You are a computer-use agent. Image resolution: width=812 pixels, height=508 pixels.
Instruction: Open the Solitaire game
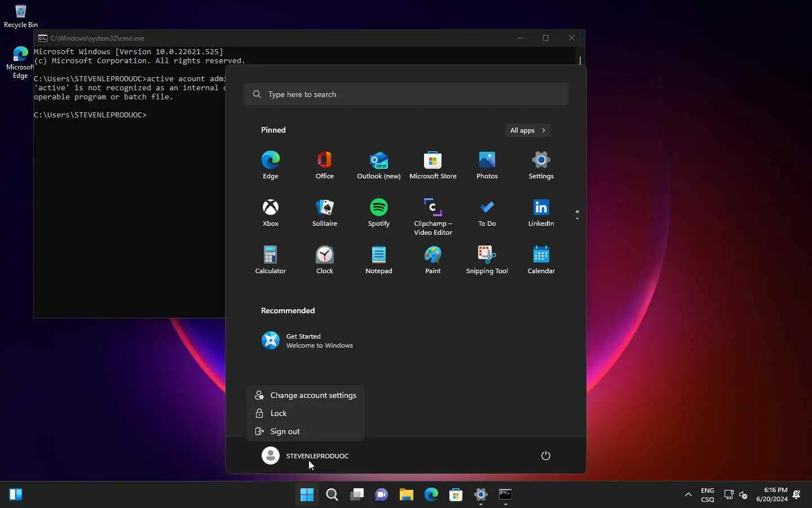coord(325,213)
